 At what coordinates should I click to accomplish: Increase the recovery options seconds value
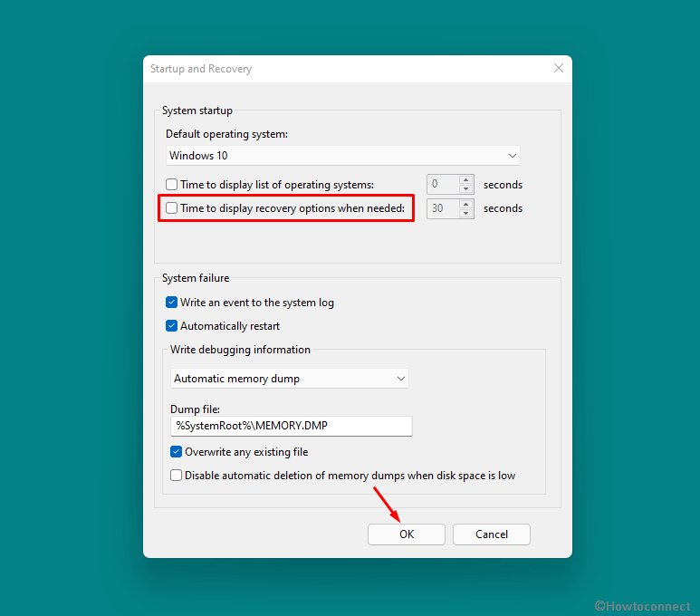(x=466, y=204)
